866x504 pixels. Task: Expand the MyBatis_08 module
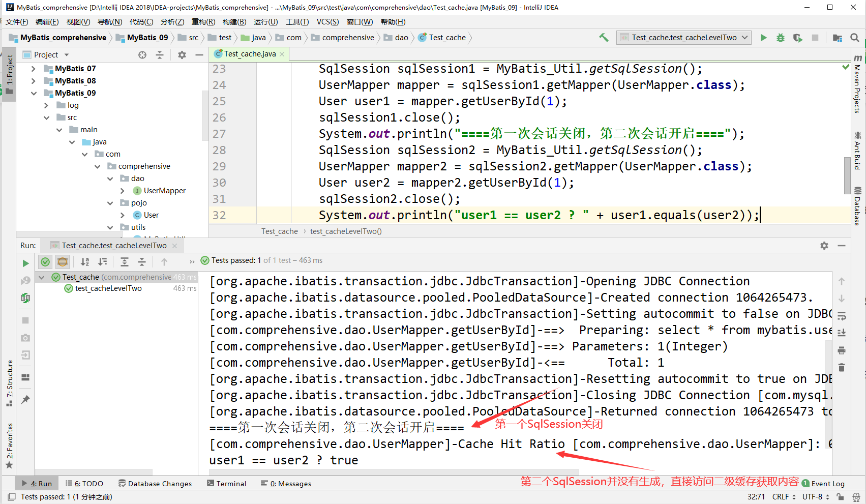point(34,81)
